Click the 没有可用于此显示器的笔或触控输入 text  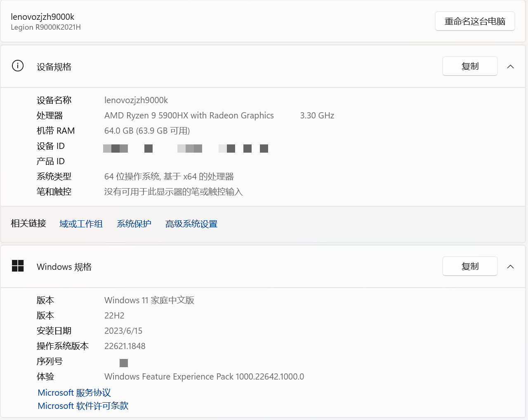(174, 192)
